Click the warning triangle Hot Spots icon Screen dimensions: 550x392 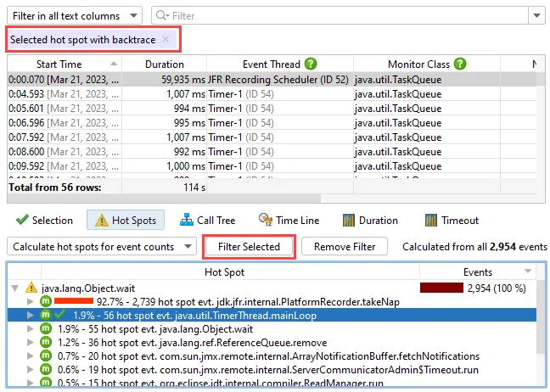pyautogui.click(x=101, y=221)
